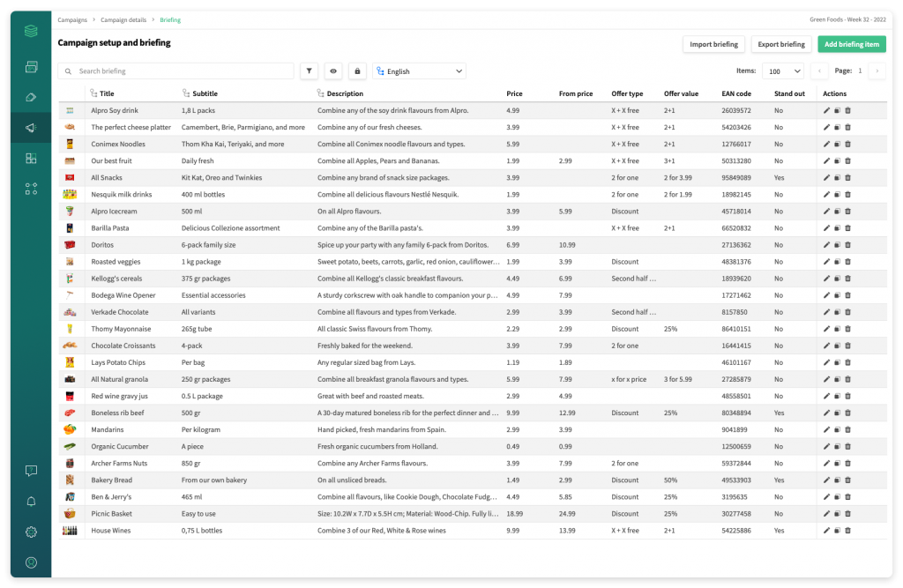The image size is (903, 588).
Task: Go to Campaign details breadcrumb
Action: 123,19
